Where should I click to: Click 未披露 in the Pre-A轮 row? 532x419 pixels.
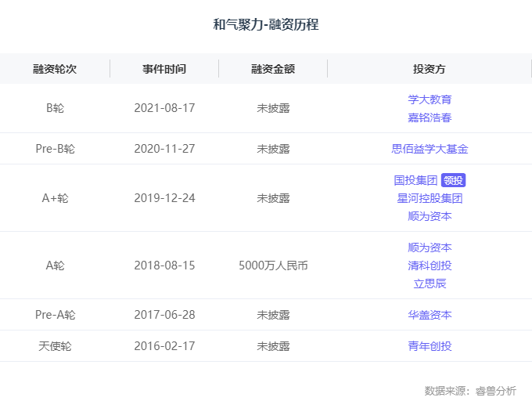273,315
